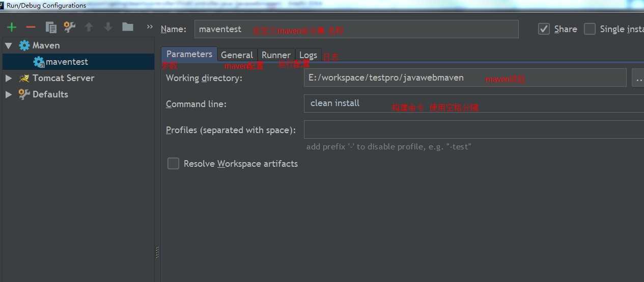Image resolution: width=644 pixels, height=282 pixels.
Task: Select the maventest configuration
Action: [77, 62]
